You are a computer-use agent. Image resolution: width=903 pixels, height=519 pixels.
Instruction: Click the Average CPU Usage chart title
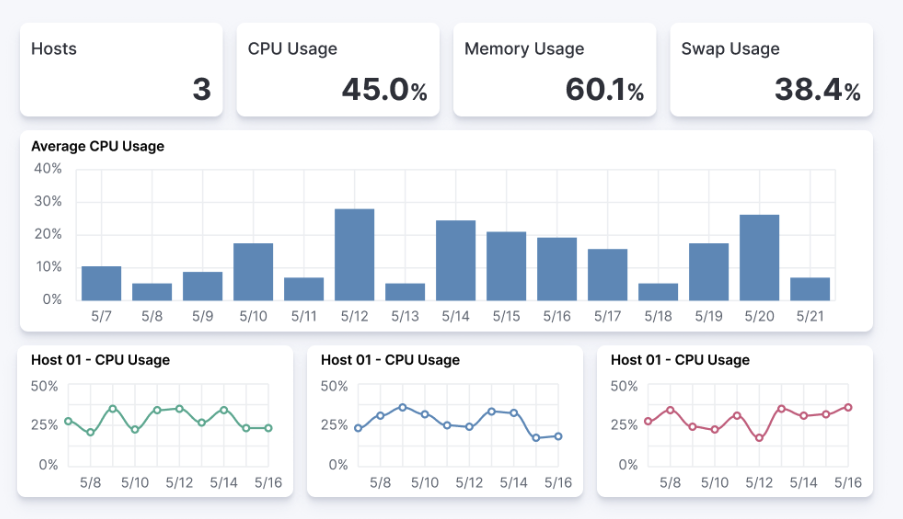[x=98, y=146]
